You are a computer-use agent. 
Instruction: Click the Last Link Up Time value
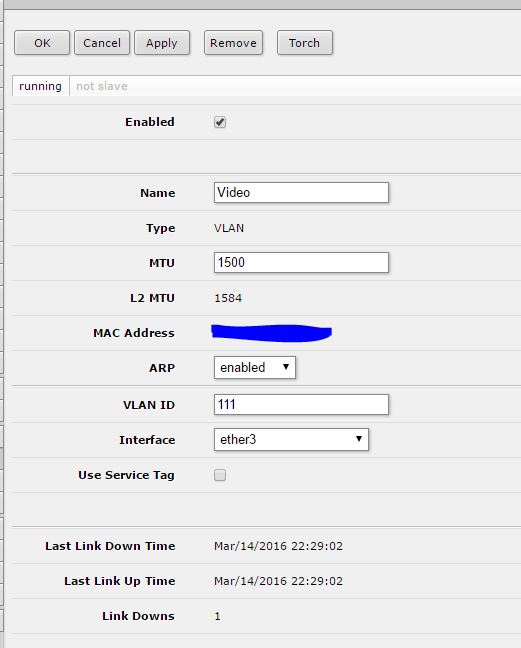(x=278, y=581)
